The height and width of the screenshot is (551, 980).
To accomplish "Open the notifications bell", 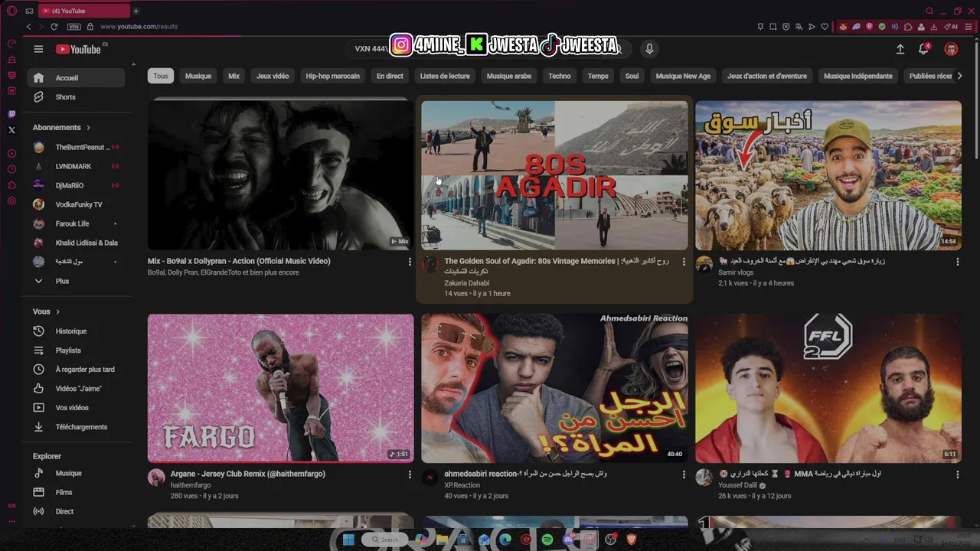I will [924, 49].
